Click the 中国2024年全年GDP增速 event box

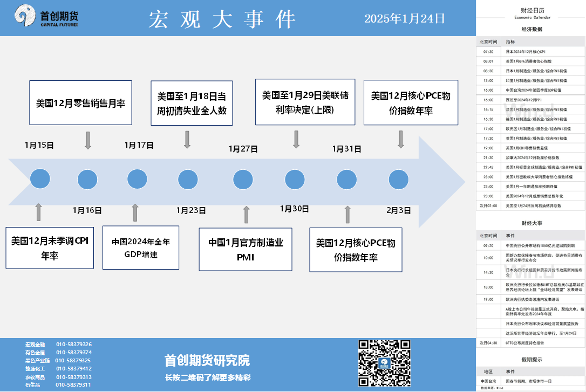(141, 247)
